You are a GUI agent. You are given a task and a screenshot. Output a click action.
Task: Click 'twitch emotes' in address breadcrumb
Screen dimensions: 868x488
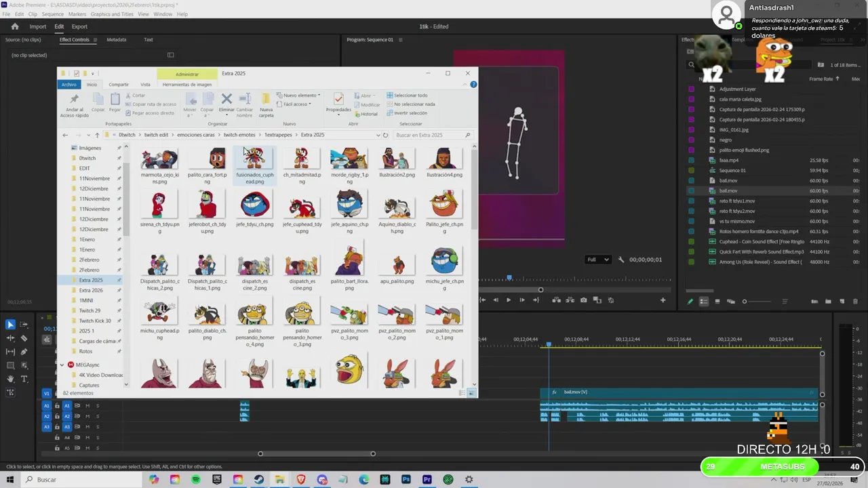239,135
